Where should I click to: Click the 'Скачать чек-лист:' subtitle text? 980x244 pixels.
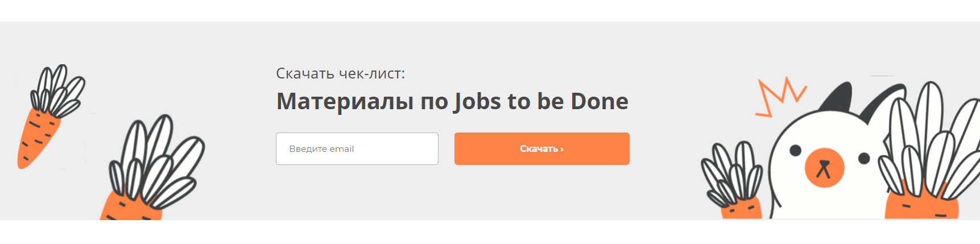pyautogui.click(x=340, y=73)
